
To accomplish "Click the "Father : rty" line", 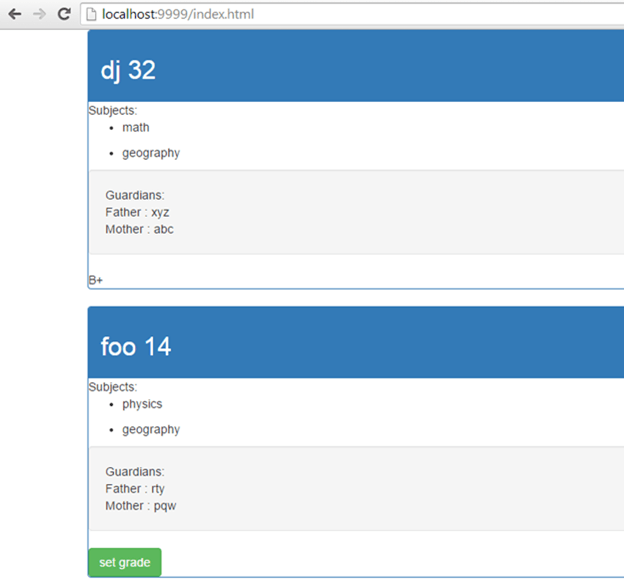I will pyautogui.click(x=135, y=488).
